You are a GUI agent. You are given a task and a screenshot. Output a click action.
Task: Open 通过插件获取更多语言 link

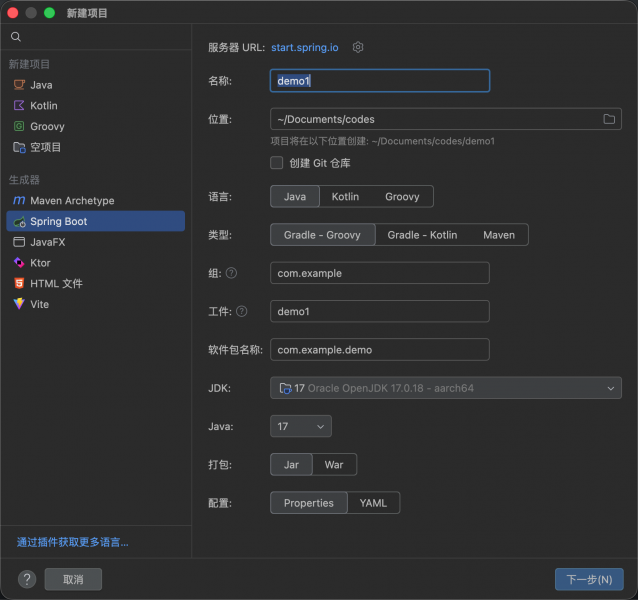[72, 542]
